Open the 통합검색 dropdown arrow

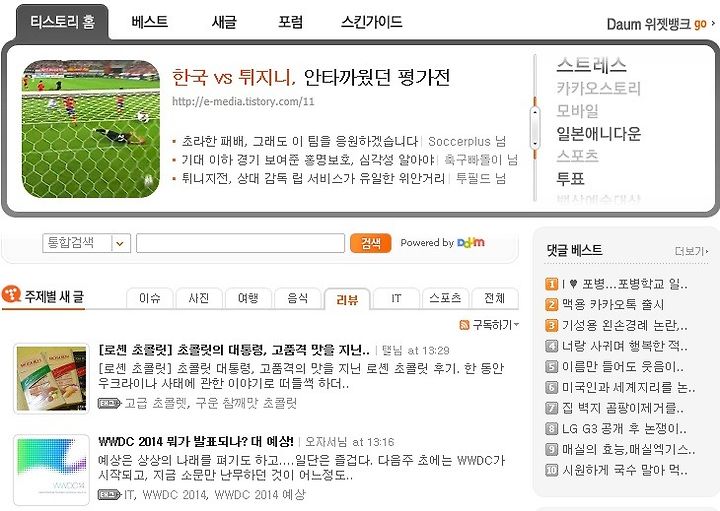point(121,243)
